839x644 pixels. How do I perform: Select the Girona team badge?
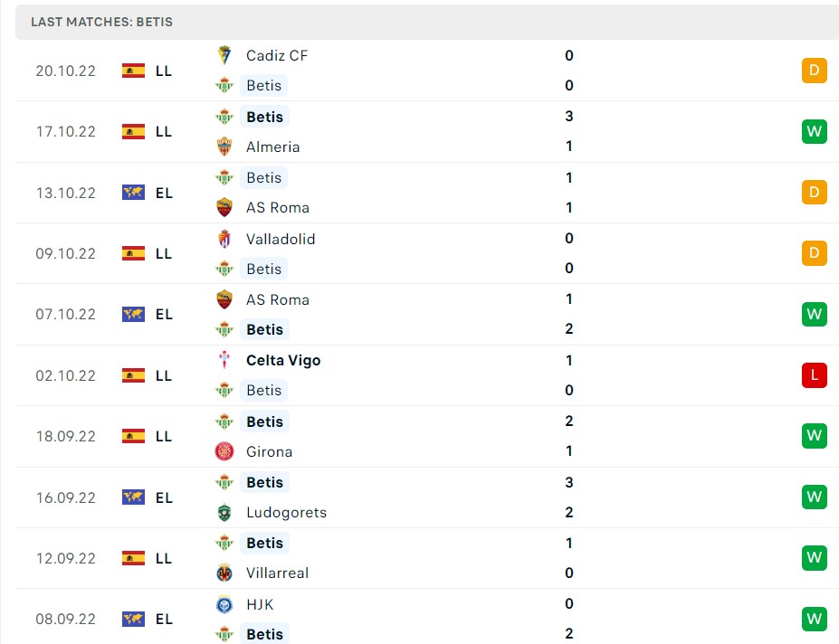(x=224, y=451)
